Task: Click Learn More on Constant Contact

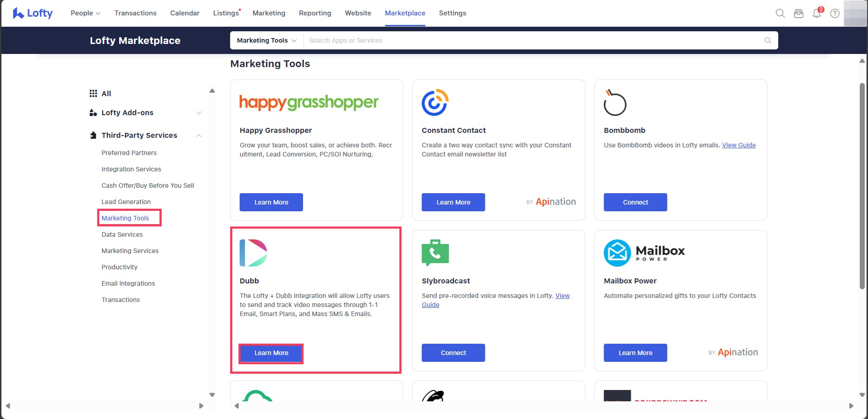Action: tap(453, 202)
